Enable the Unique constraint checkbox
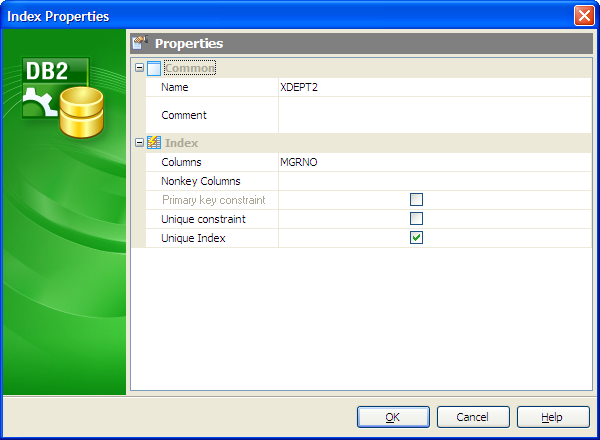The image size is (600, 440). tap(416, 218)
